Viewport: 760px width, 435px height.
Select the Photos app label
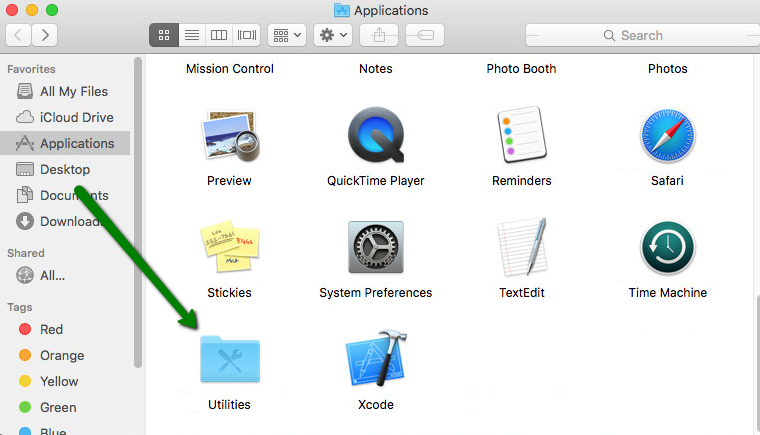(x=667, y=68)
